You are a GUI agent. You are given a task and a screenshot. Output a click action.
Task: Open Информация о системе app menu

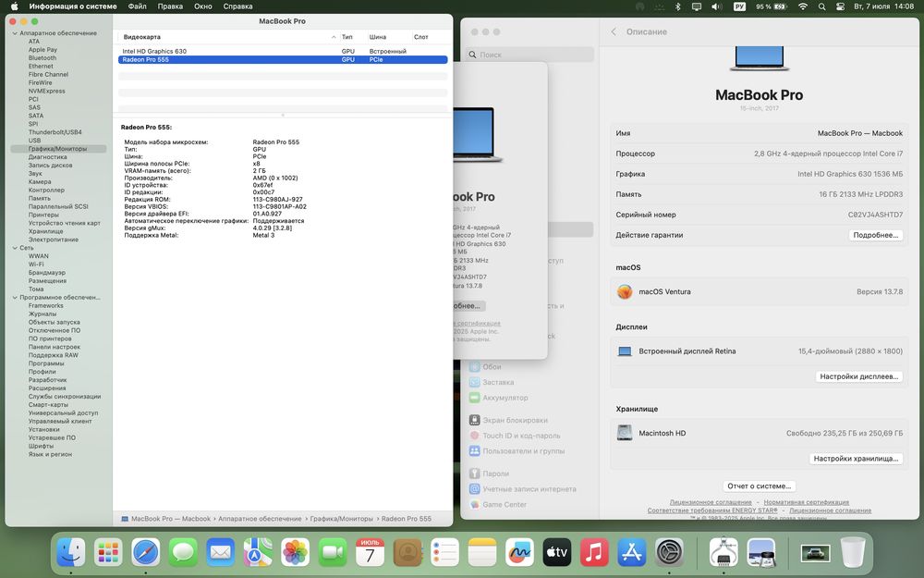pos(73,6)
